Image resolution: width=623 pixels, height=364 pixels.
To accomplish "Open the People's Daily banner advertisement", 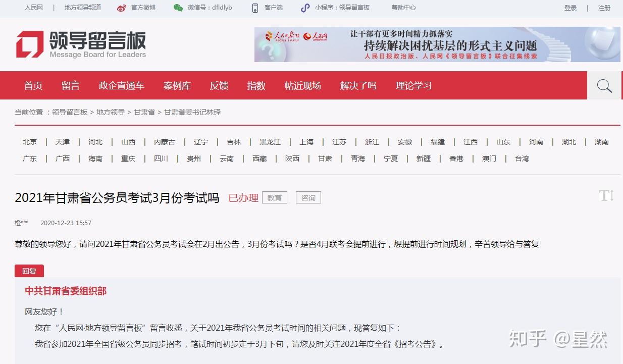I will point(437,44).
